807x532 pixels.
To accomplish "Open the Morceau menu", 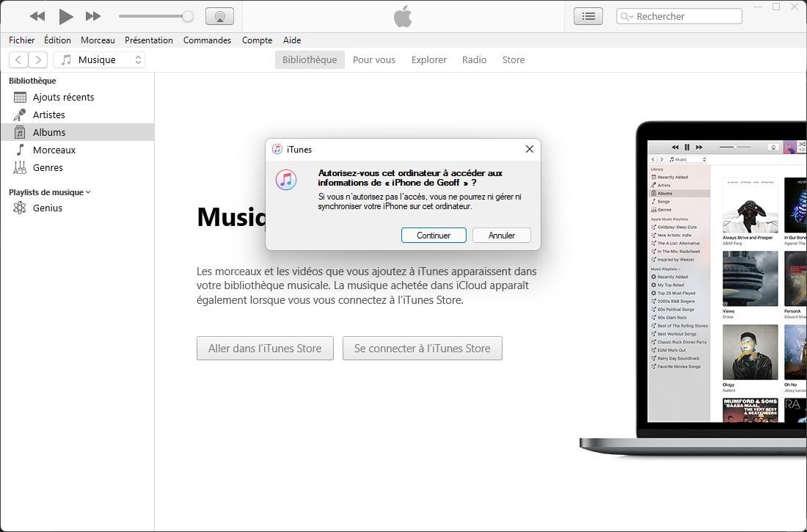I will 98,40.
